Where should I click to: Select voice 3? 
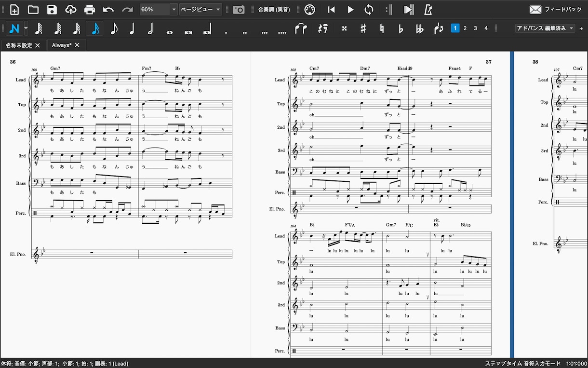pyautogui.click(x=476, y=28)
